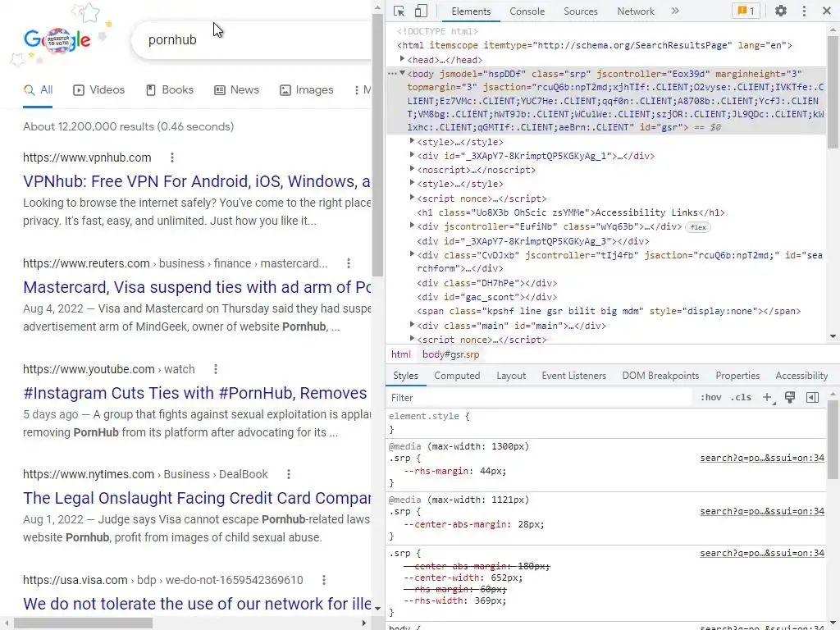Open the Event Listeners pane tab
This screenshot has width=840, height=630.
573,376
